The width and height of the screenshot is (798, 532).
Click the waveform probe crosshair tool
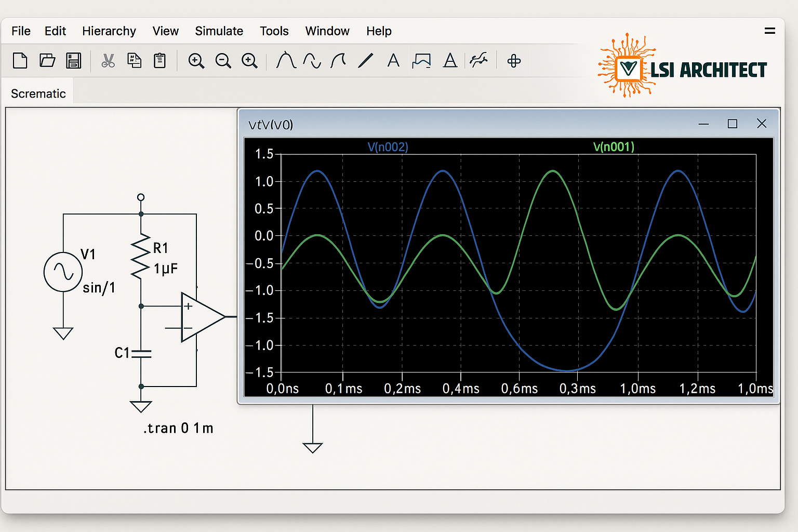point(513,61)
